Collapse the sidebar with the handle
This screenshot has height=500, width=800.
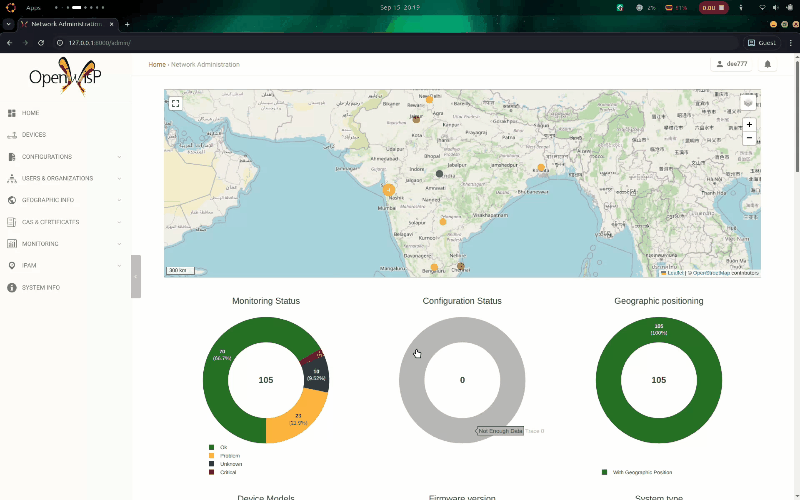[136, 276]
